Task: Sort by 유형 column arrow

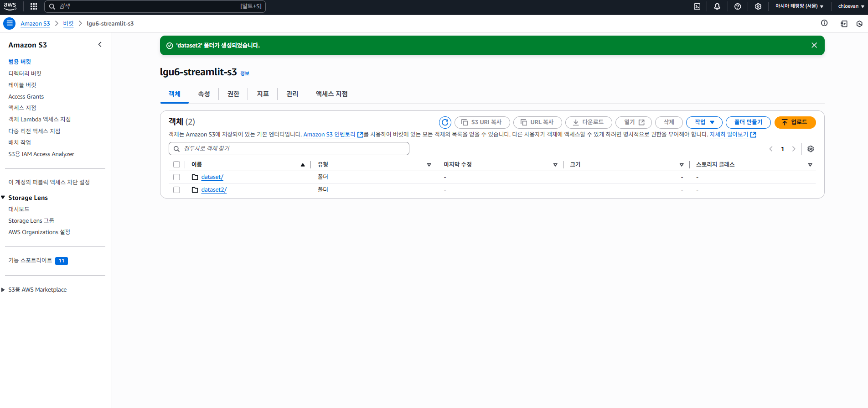Action: (429, 165)
